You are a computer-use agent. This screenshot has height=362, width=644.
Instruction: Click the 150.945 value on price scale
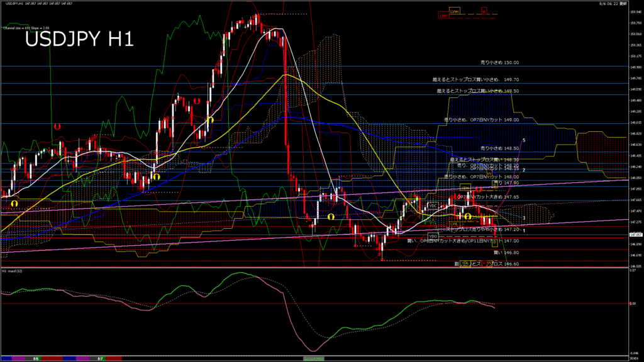click(x=635, y=12)
